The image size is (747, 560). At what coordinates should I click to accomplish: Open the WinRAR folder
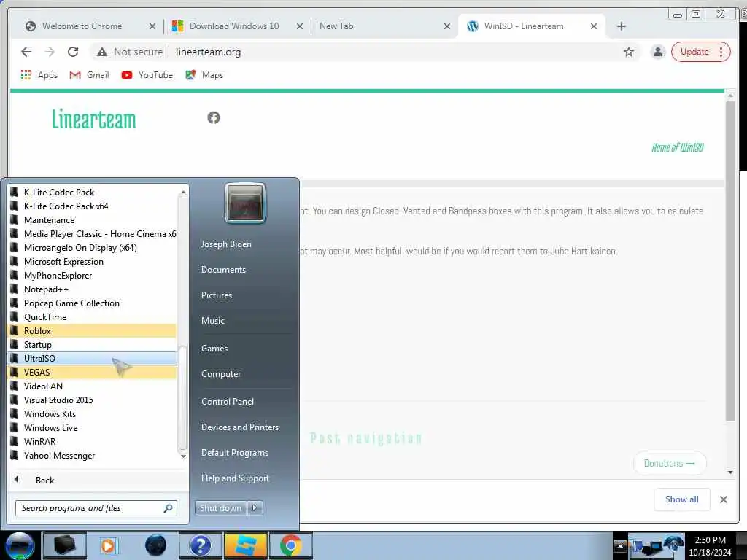(92, 442)
